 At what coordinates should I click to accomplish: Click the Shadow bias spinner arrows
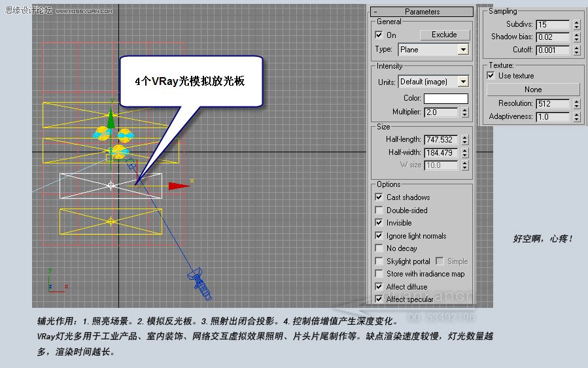tap(577, 37)
